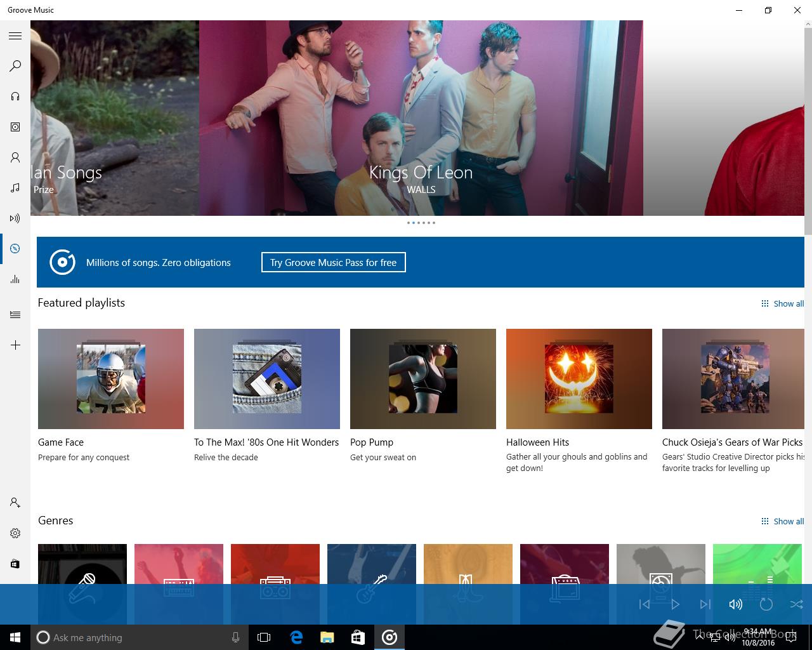Click the 'Pop Pump' playlist title
This screenshot has height=650, width=812.
pyautogui.click(x=372, y=442)
